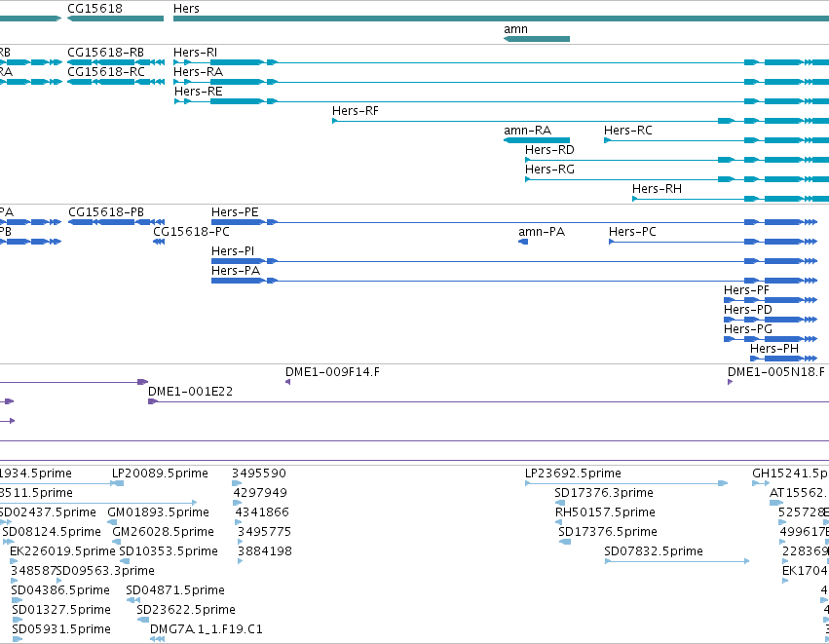The image size is (829, 644).
Task: Select the Hers-RA transcript
Action: pos(501,82)
